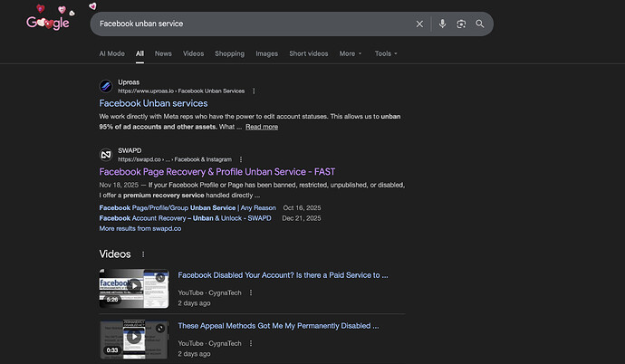The image size is (625, 364).
Task: Click the Uproas site name text
Action: tap(129, 82)
